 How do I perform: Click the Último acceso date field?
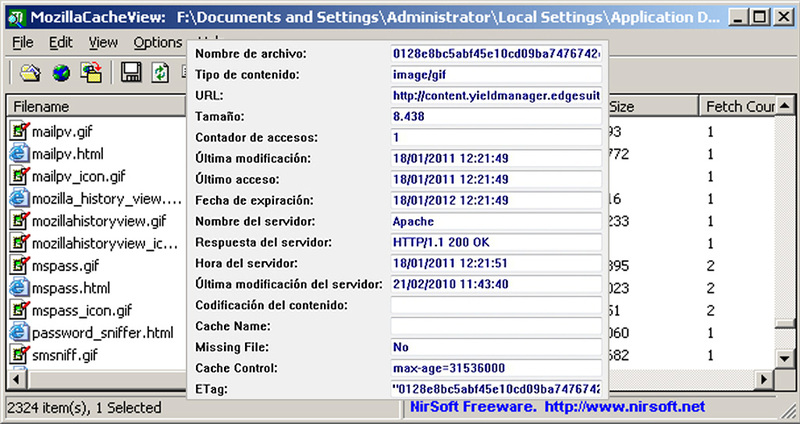496,179
